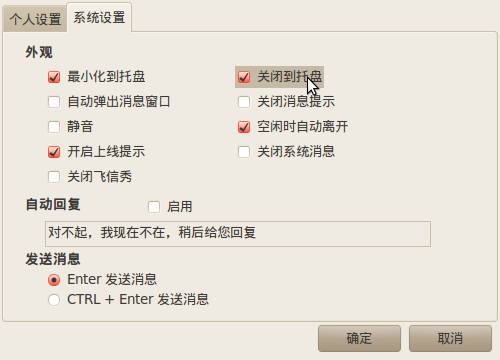This screenshot has height=360, width=500.
Task: Uncheck 空闲时自动离开 option
Action: coord(244,127)
